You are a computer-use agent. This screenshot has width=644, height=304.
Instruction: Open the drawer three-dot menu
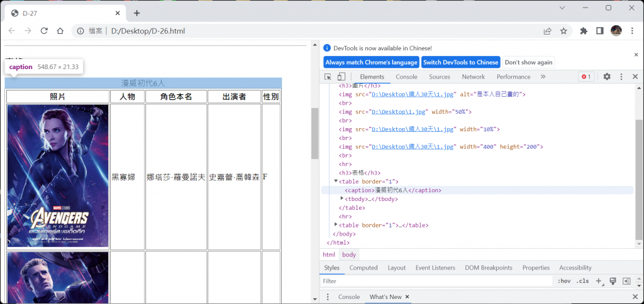pyautogui.click(x=328, y=296)
